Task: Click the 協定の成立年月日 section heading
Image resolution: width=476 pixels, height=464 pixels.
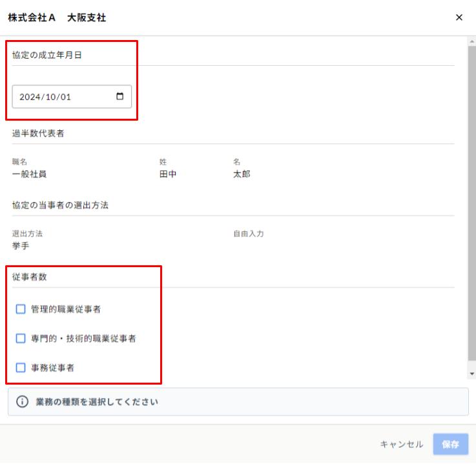Action: 47,55
